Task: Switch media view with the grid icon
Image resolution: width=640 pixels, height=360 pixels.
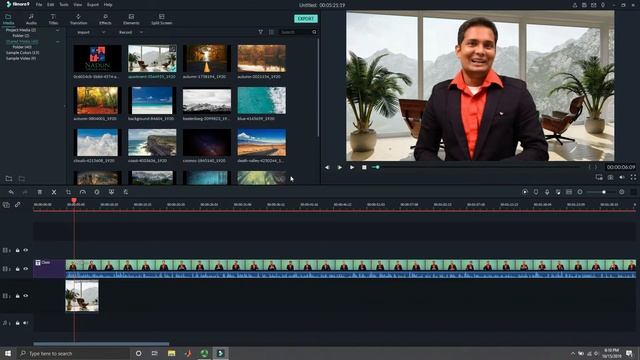Action: click(x=271, y=32)
